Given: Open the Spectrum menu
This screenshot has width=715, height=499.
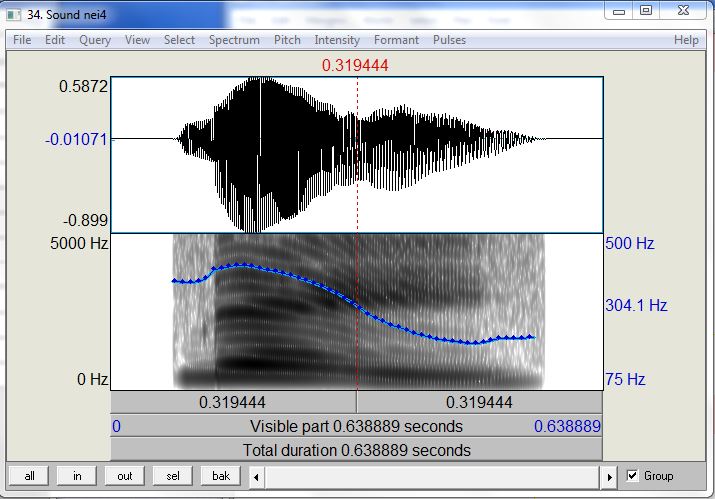Looking at the screenshot, I should point(234,40).
